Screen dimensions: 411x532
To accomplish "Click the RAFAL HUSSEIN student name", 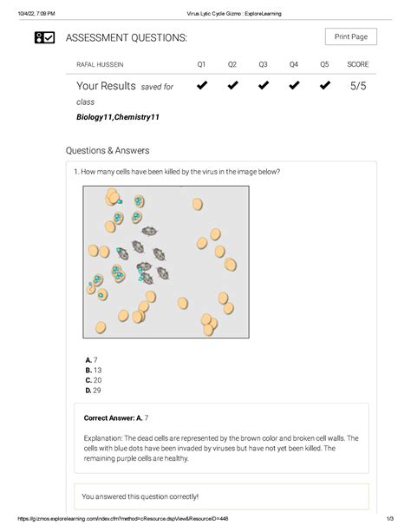I will pos(100,64).
